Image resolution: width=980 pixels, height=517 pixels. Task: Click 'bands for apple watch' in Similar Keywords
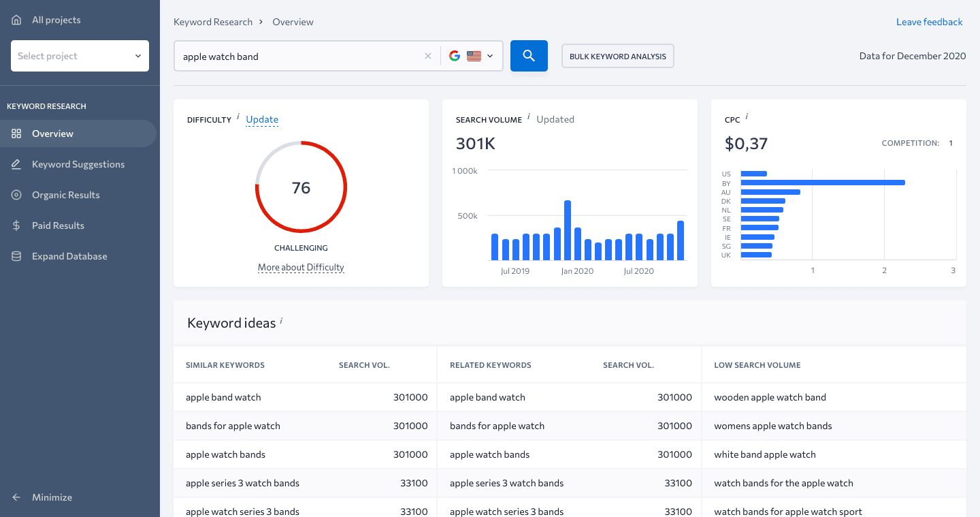point(233,426)
